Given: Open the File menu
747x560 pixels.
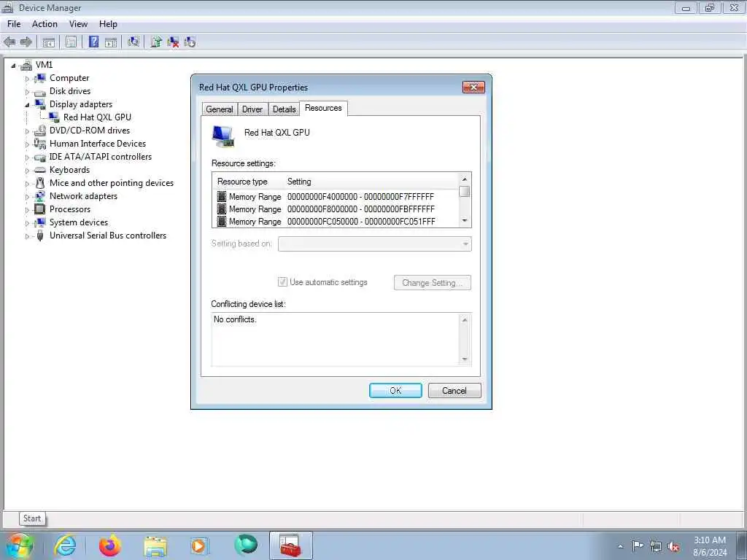Looking at the screenshot, I should [x=14, y=24].
